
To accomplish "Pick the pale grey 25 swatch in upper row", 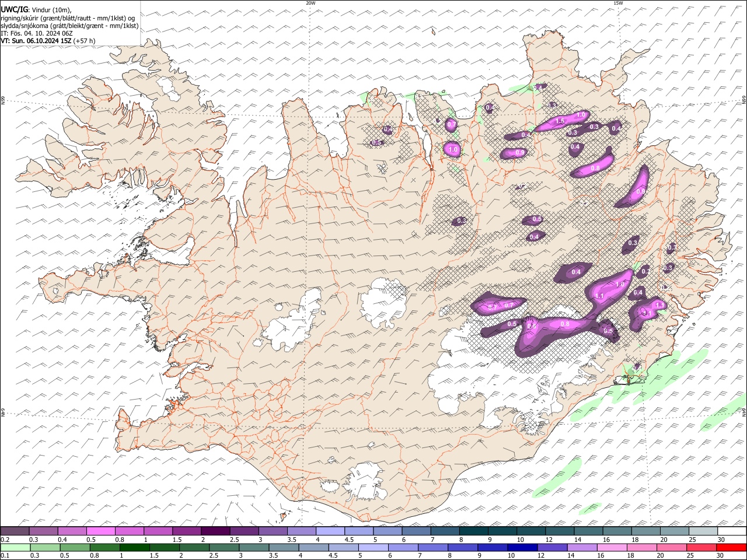I will click(703, 531).
